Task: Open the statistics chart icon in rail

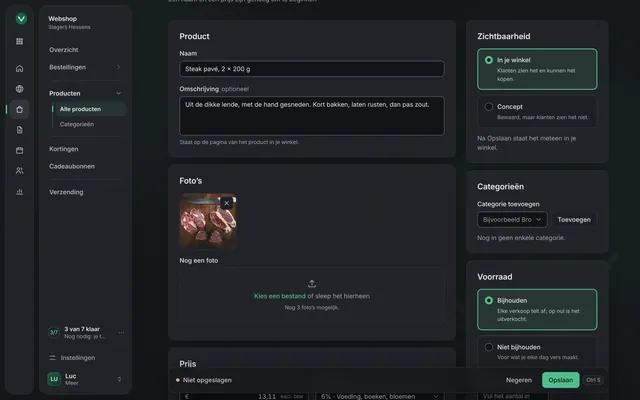Action: pyautogui.click(x=19, y=191)
